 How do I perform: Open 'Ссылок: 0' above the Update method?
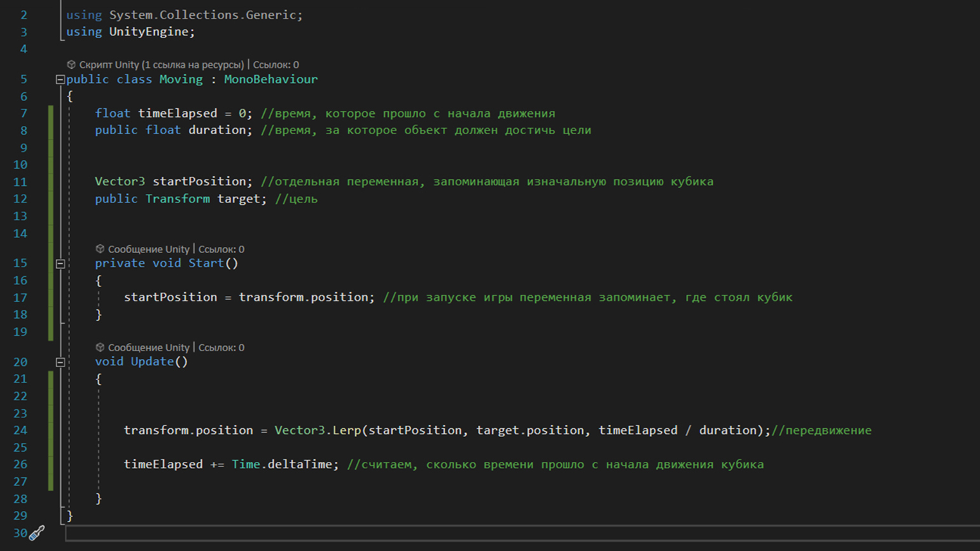click(x=221, y=347)
